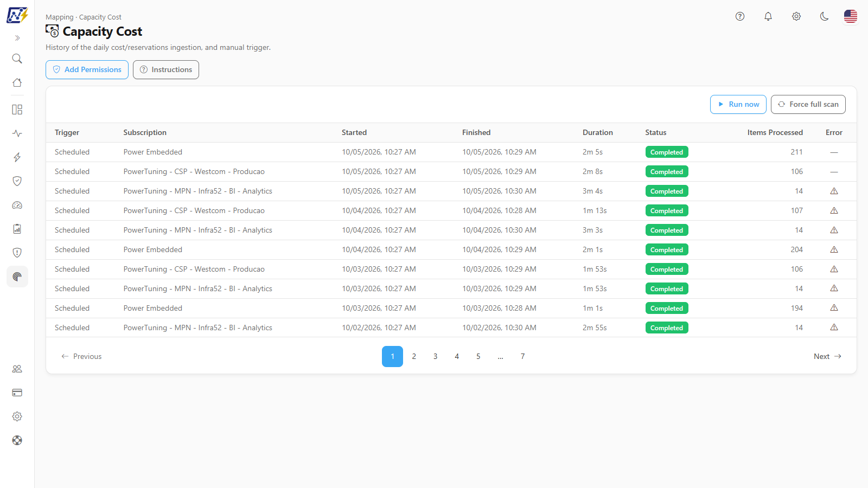This screenshot has height=488, width=868.
Task: Open the activity pulse icon in the sidebar
Action: click(17, 133)
